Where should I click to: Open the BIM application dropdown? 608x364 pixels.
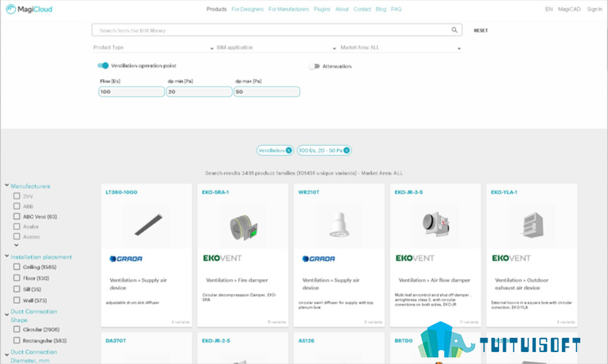pos(276,47)
